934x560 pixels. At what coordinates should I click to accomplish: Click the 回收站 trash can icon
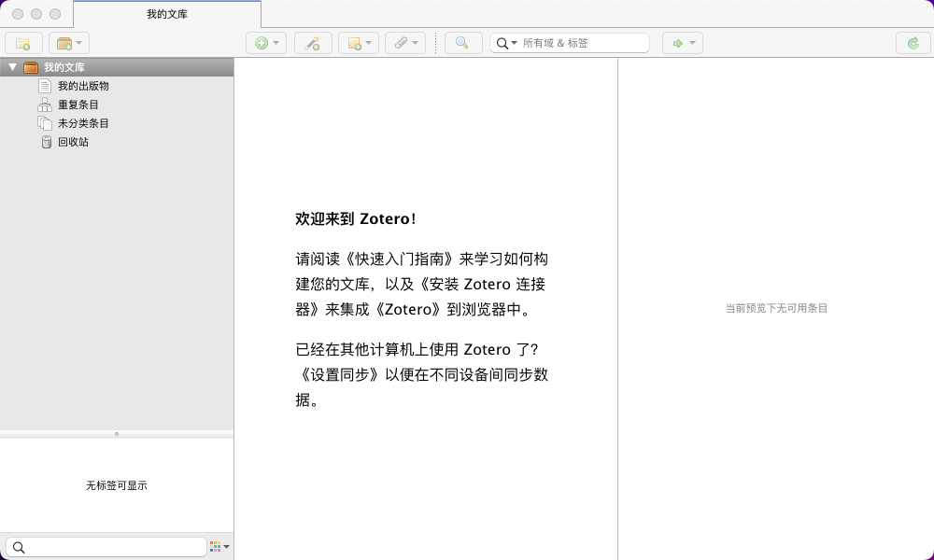click(x=47, y=142)
